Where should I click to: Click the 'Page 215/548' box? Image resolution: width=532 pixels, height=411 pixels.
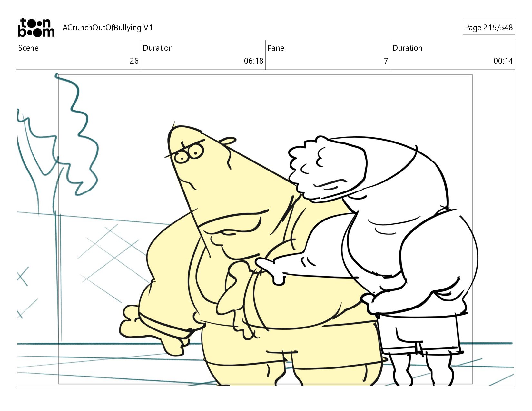click(488, 28)
